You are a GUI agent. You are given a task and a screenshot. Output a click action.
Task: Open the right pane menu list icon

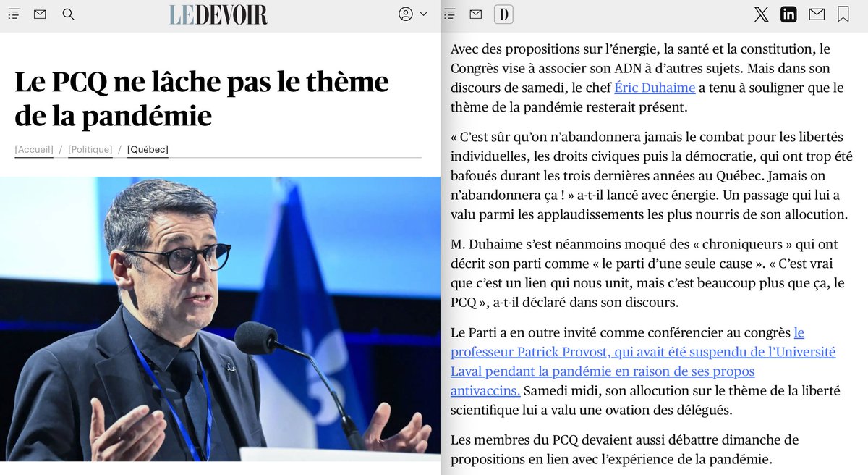pos(449,14)
